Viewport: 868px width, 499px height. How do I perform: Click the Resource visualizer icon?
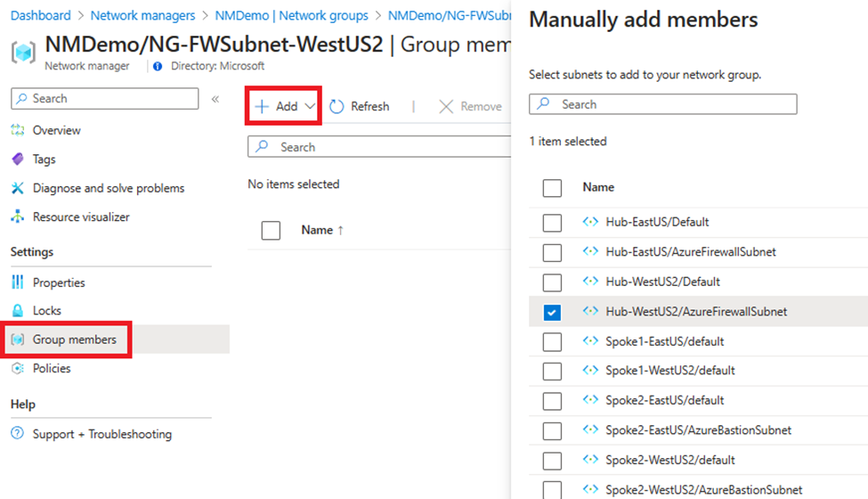point(18,217)
